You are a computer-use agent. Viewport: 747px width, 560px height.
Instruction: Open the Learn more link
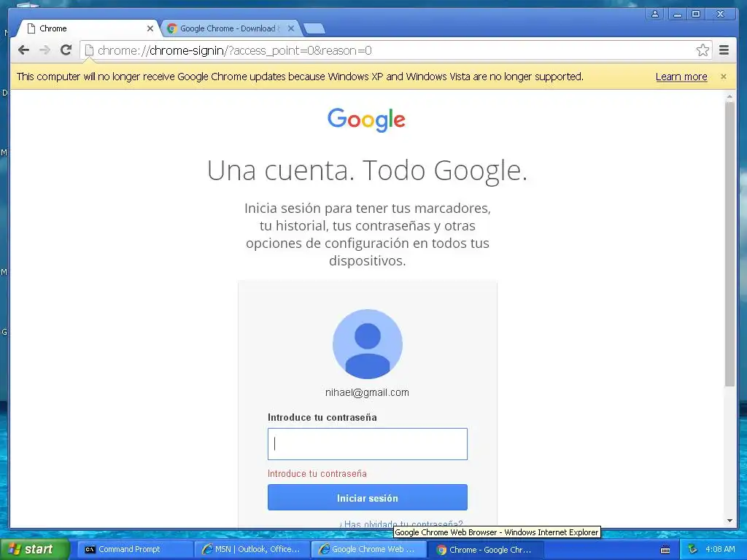pyautogui.click(x=681, y=77)
